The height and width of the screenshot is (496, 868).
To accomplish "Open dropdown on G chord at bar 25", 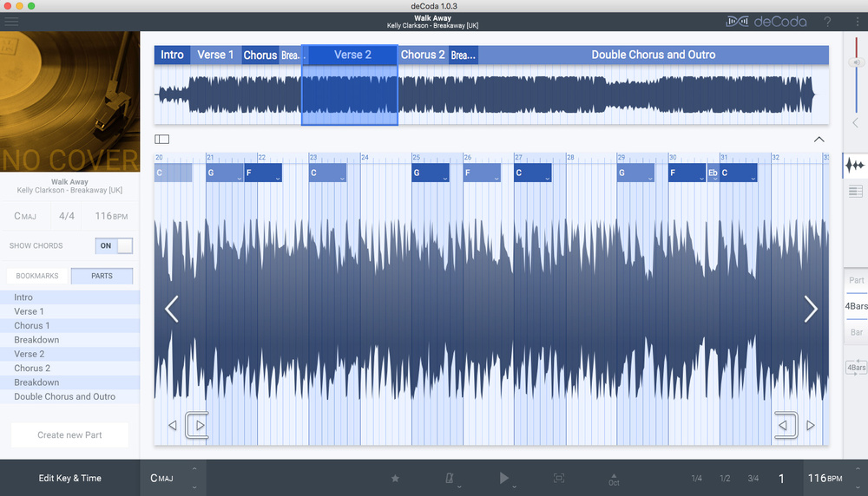I will (x=445, y=178).
